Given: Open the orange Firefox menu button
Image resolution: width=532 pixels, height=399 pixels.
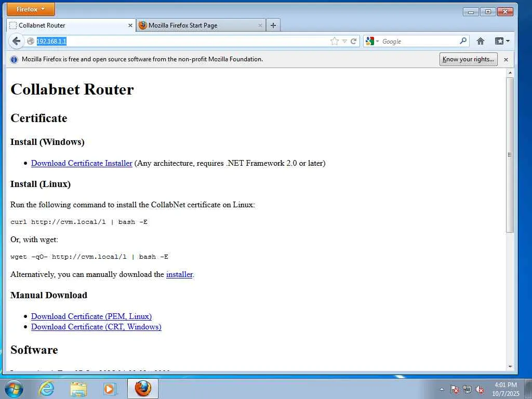Looking at the screenshot, I should (31, 9).
